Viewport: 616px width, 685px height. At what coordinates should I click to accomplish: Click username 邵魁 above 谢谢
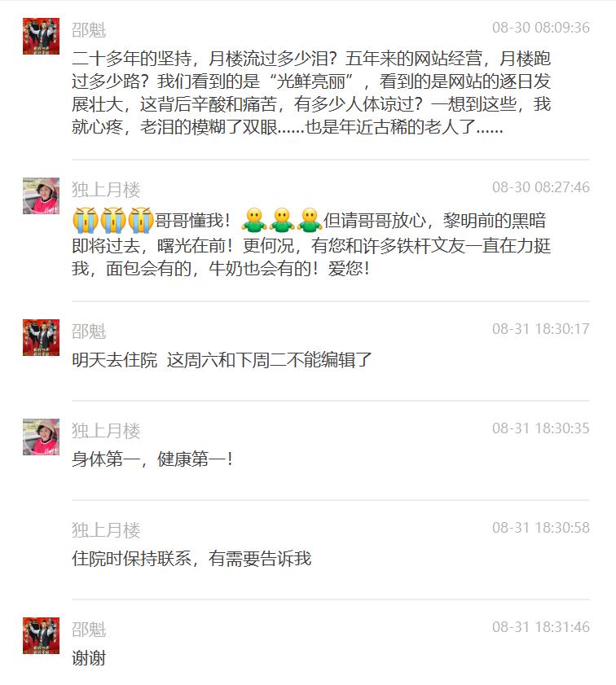(x=89, y=630)
